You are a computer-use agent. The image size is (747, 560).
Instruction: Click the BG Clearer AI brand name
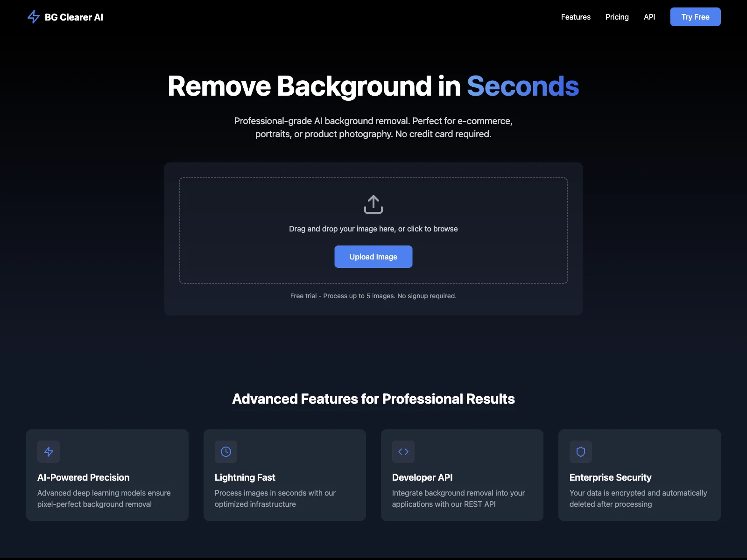click(74, 17)
